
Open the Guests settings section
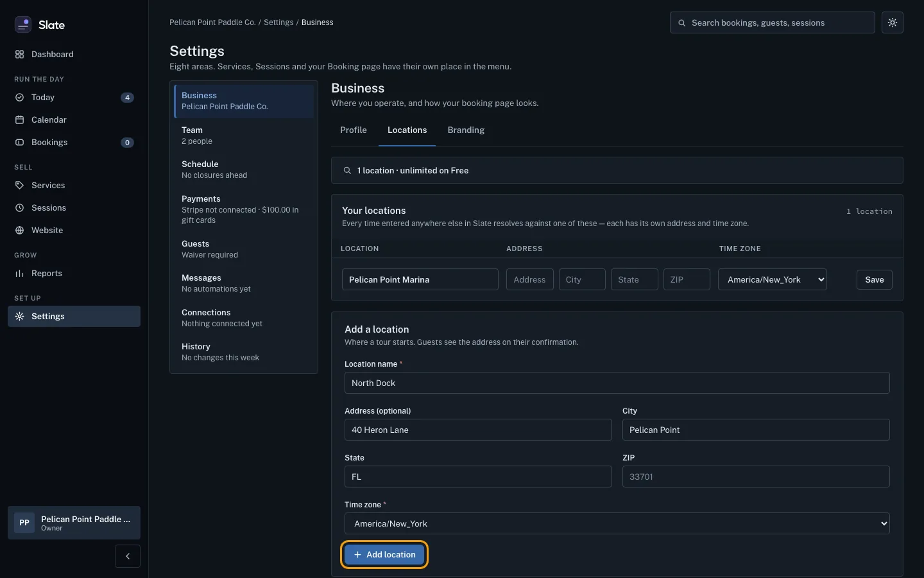[x=244, y=249]
